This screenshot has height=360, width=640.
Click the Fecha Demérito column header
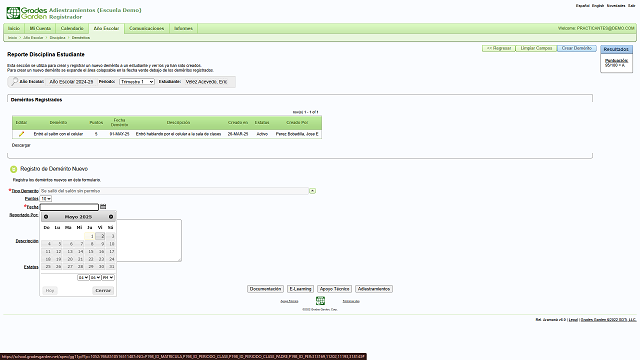pyautogui.click(x=119, y=122)
